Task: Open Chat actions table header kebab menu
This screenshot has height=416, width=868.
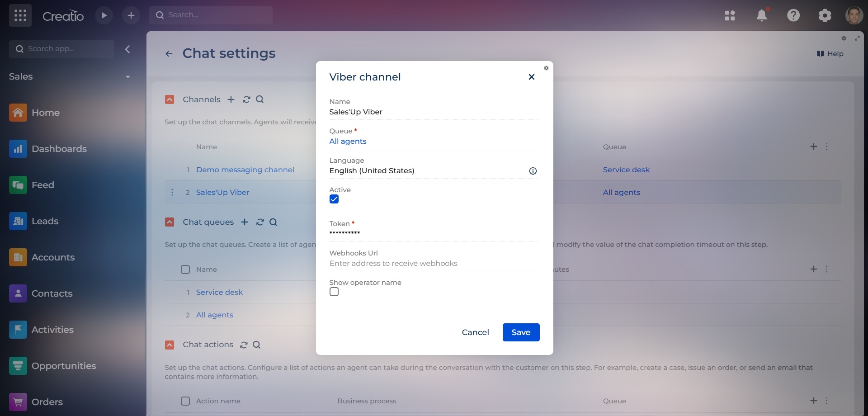Action: [827, 401]
